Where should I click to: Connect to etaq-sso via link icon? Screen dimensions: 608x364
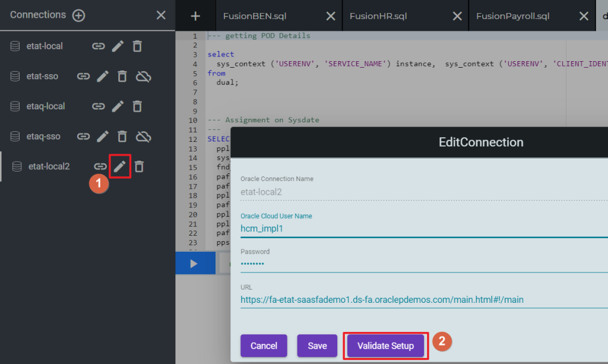pos(83,137)
